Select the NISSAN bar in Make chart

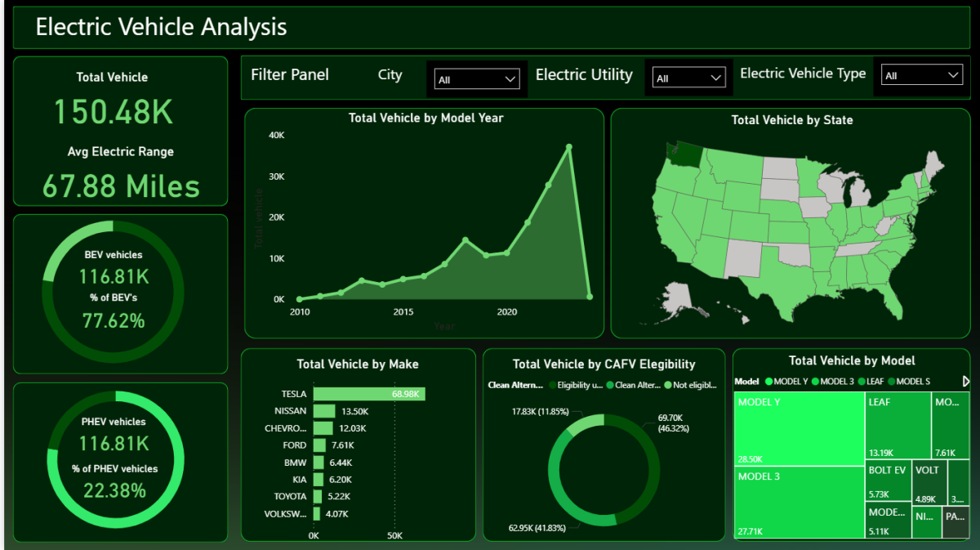tap(324, 411)
